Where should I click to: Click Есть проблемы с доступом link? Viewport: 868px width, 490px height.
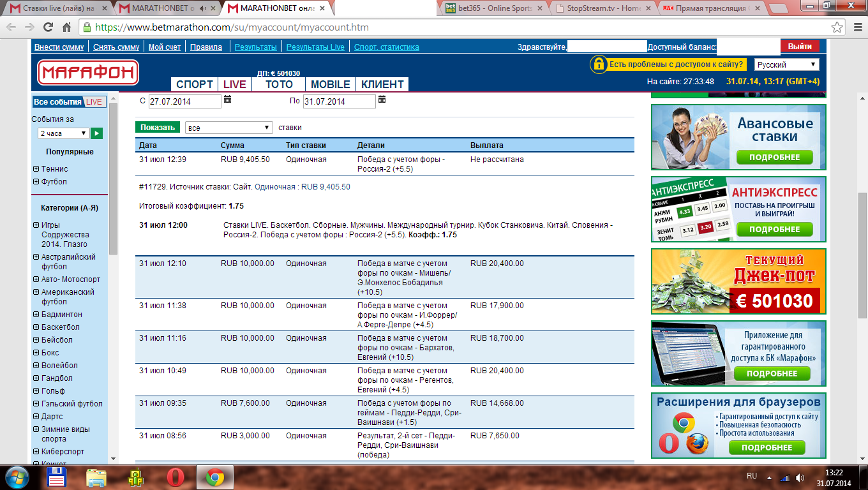pyautogui.click(x=677, y=64)
